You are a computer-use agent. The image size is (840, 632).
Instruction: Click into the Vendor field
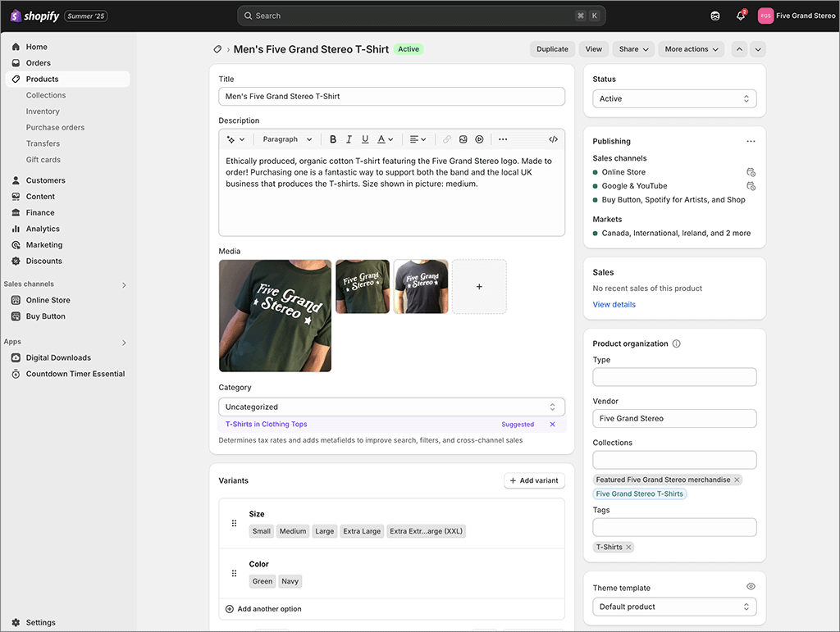tap(674, 419)
